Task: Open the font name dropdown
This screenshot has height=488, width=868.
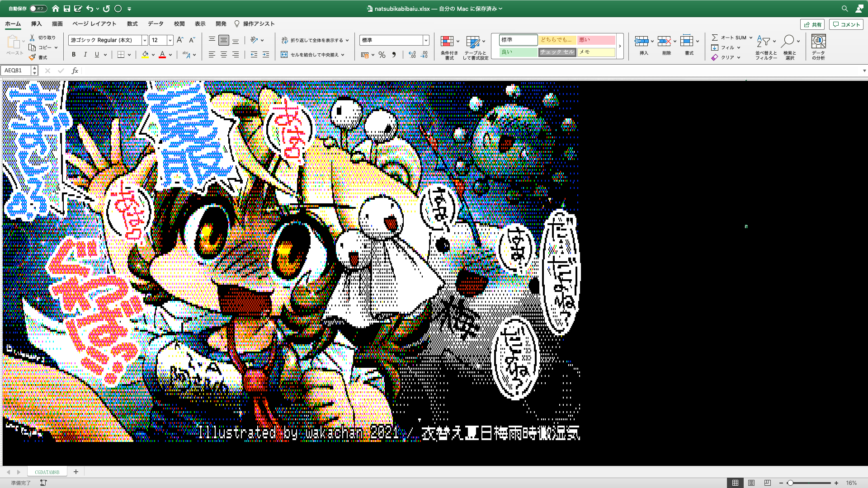Action: (x=145, y=40)
